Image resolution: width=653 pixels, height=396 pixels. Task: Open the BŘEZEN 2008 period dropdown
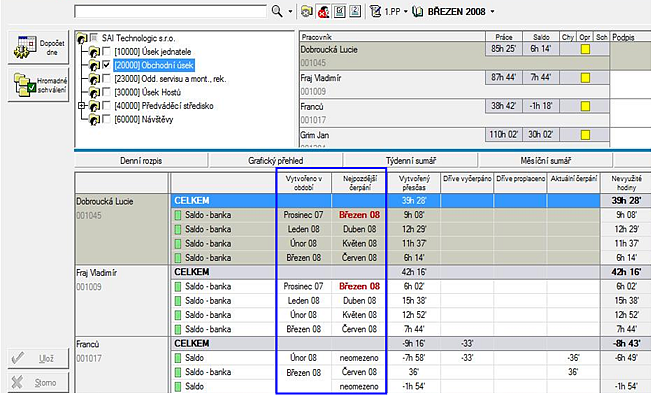(x=493, y=12)
